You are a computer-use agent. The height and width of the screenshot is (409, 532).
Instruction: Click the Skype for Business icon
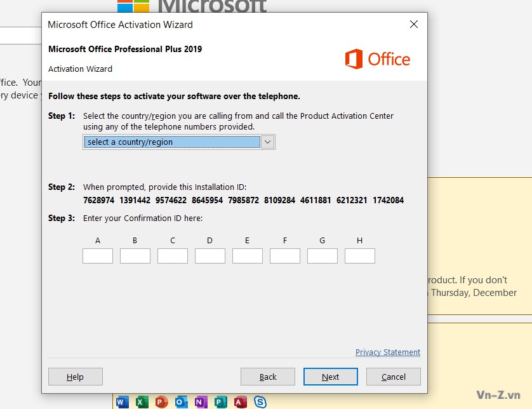260,401
